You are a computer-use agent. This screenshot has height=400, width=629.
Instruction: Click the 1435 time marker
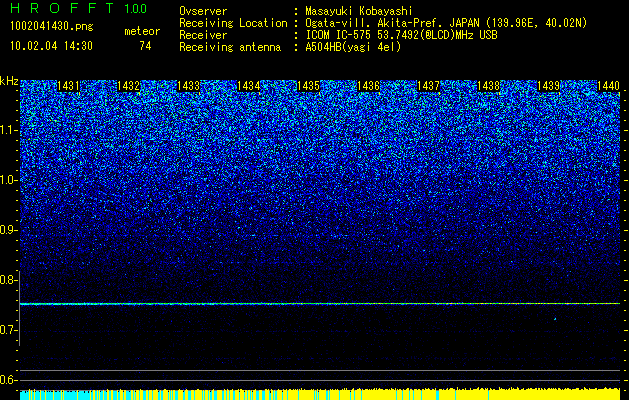(x=308, y=85)
